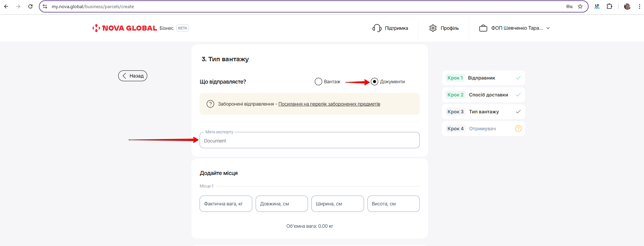Open Крок 4 Отримувач step
644x246 pixels.
pos(483,129)
